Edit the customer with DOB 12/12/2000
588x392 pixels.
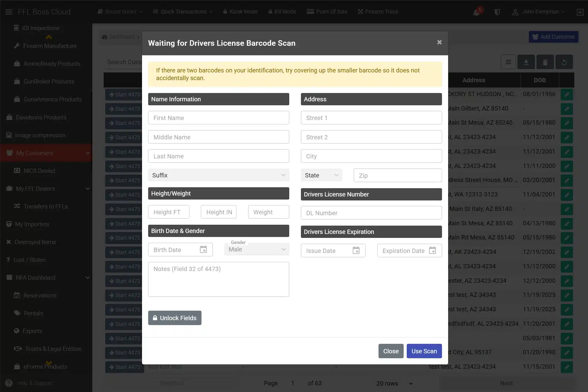pyautogui.click(x=567, y=281)
